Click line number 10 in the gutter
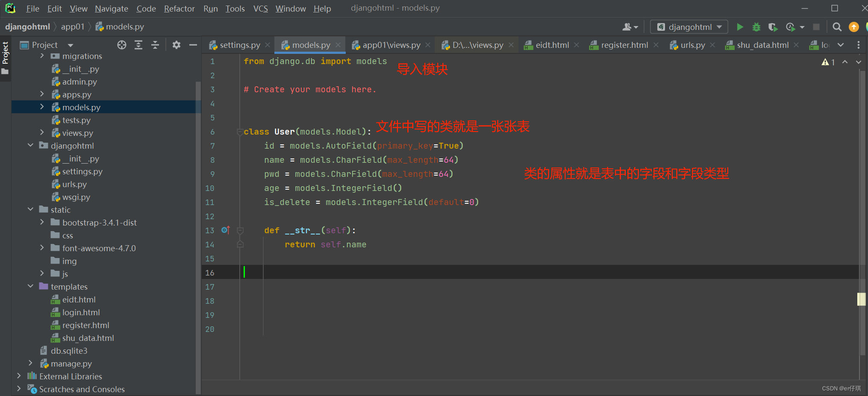Viewport: 868px width, 396px height. [209, 188]
